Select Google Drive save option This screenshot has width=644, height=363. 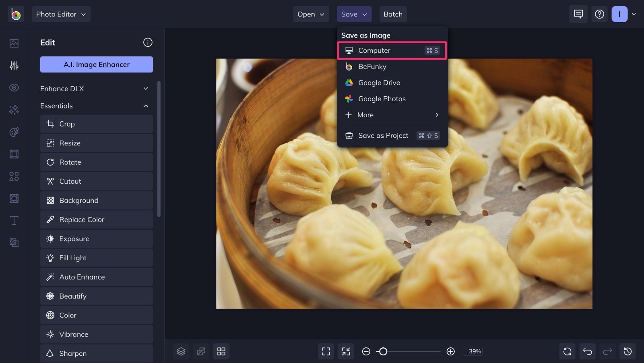coord(392,83)
